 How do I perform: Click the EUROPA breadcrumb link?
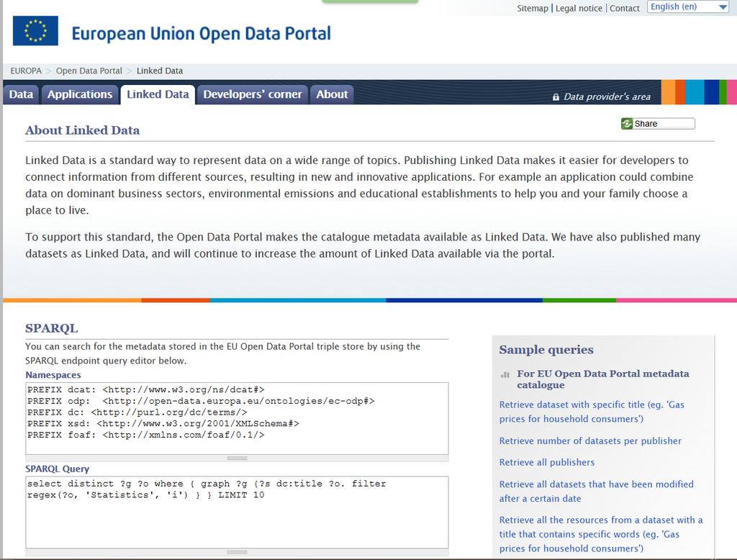point(26,71)
